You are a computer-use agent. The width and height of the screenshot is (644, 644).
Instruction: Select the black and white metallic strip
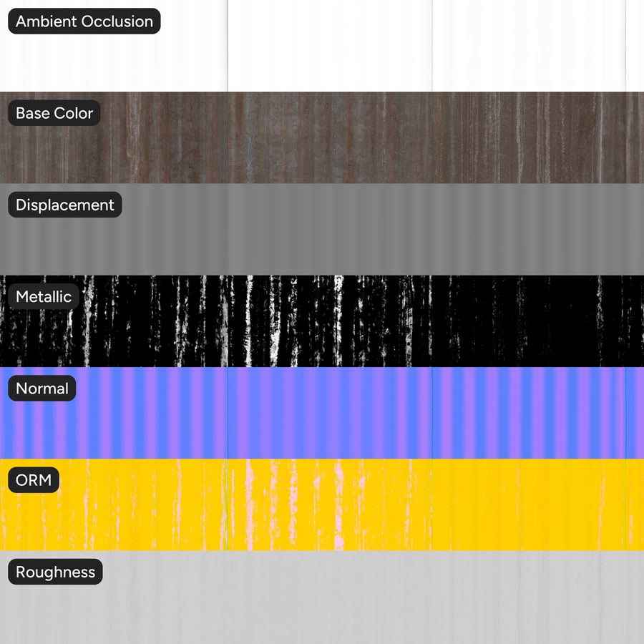[322, 321]
